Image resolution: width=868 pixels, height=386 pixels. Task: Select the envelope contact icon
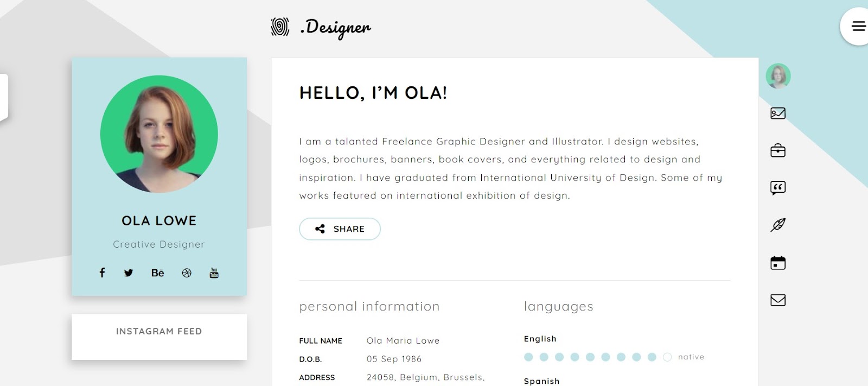[x=778, y=299]
